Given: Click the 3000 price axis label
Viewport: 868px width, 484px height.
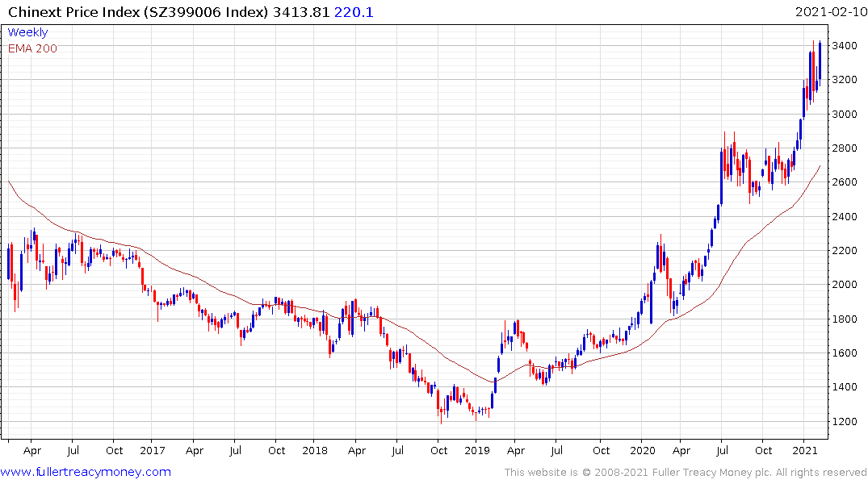Looking at the screenshot, I should coord(845,114).
